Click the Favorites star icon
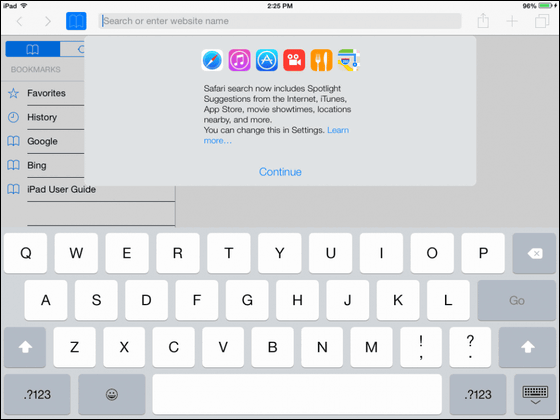Screen dimensions: 560x420 (14, 93)
